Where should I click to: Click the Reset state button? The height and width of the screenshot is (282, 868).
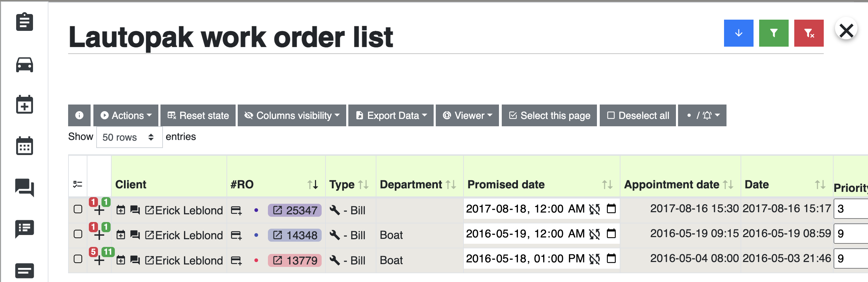click(198, 115)
